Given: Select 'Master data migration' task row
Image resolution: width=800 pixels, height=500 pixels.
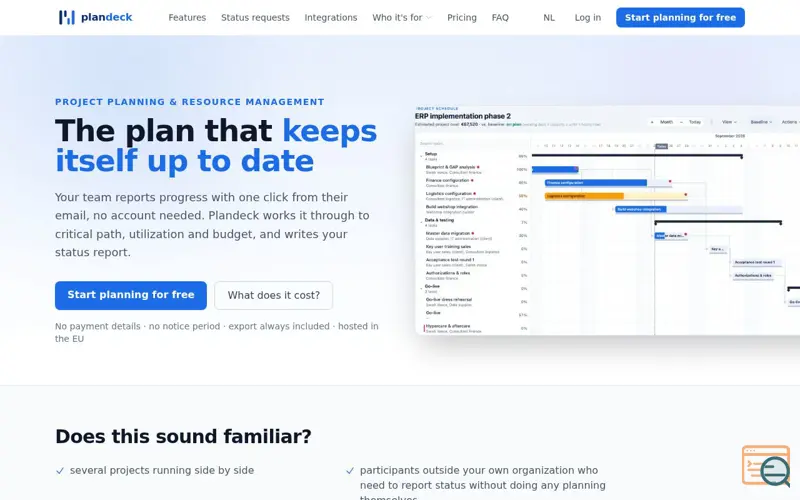Looking at the screenshot, I should tap(473, 236).
